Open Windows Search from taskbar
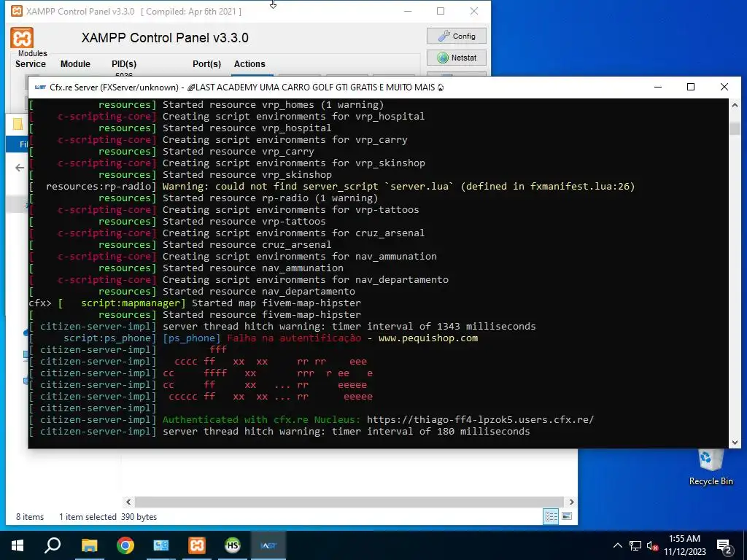The width and height of the screenshot is (747, 560). [x=53, y=545]
